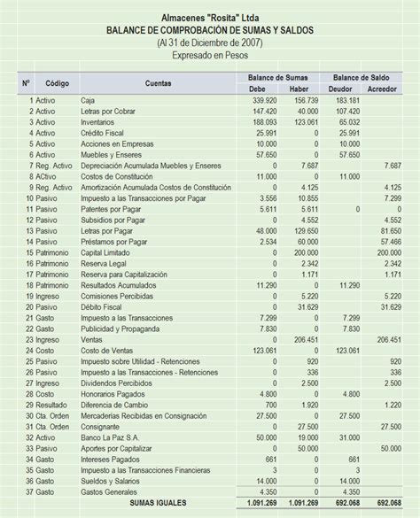The height and width of the screenshot is (518, 420).
Task: Click the 'Resultados Acumulados' account cell
Action: point(119,286)
